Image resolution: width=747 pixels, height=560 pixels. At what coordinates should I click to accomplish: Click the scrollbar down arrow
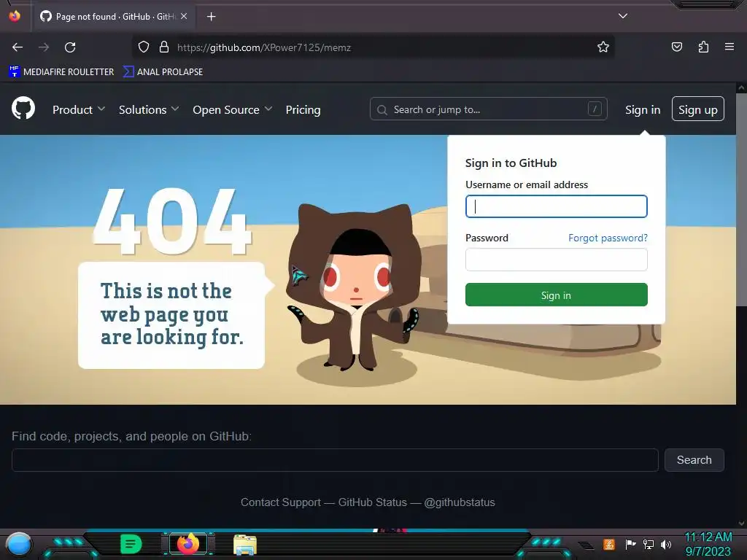click(x=742, y=524)
